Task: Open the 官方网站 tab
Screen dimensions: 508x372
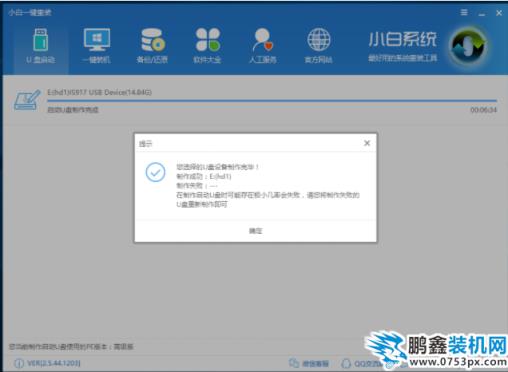Action: 318,47
